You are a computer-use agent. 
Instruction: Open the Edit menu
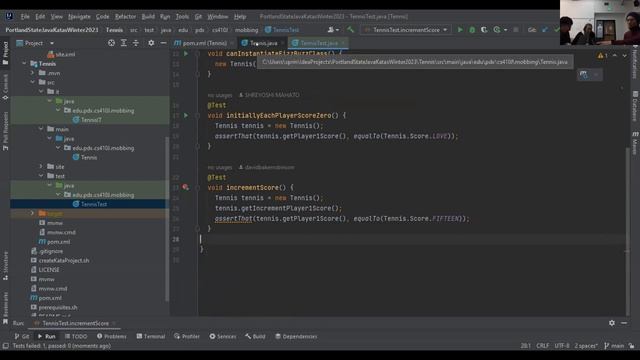coord(40,17)
